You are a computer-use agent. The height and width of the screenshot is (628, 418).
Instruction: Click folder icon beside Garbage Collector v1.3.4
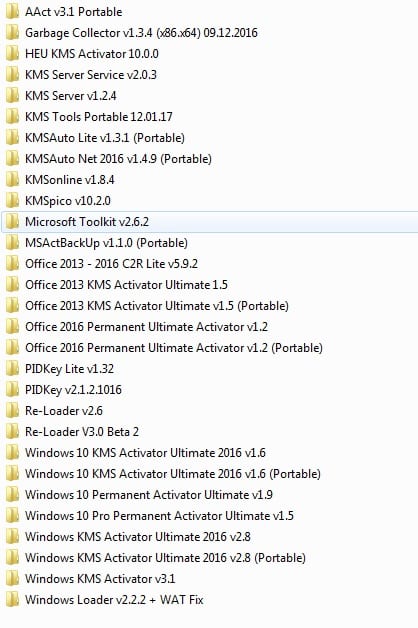click(x=12, y=32)
